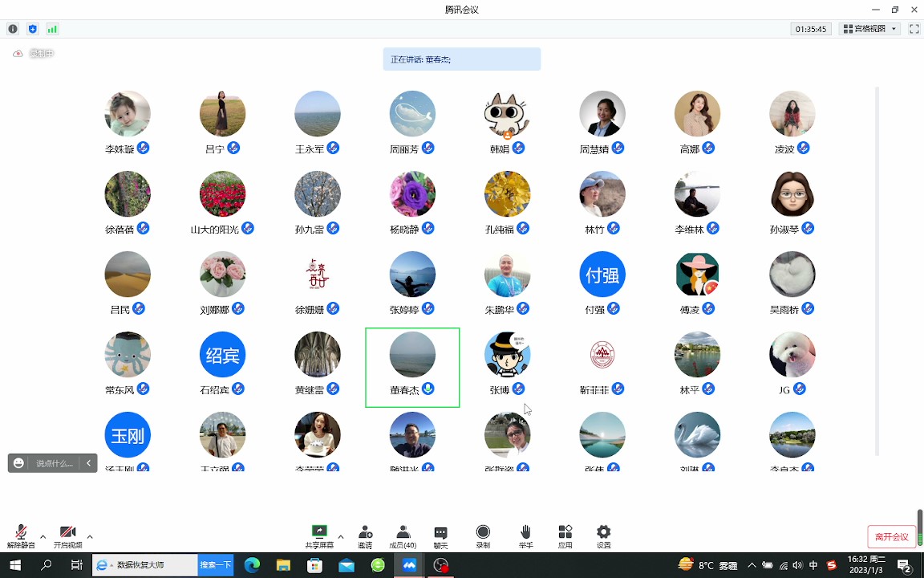Click the record (录制) icon
This screenshot has height=578, width=924.
(x=483, y=535)
